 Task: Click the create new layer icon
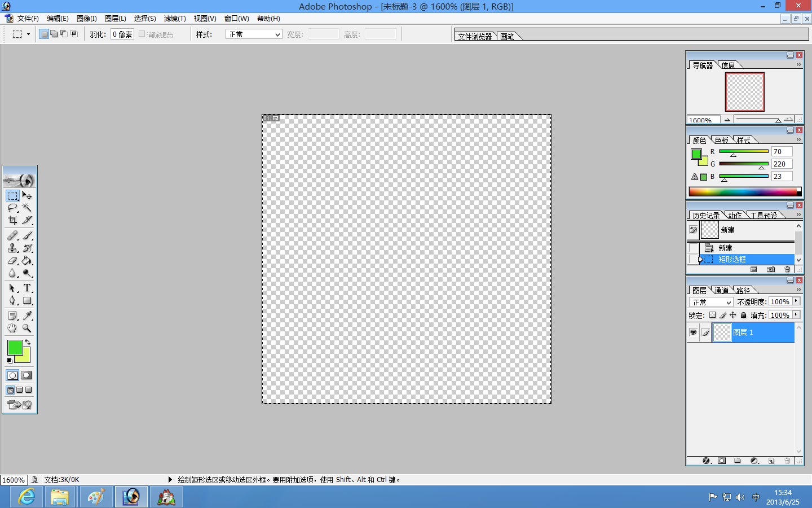(771, 461)
